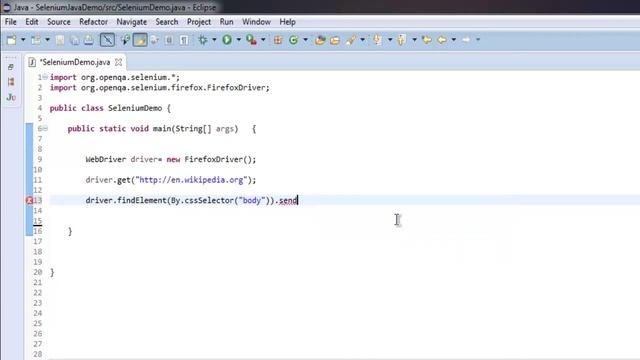640x360 pixels.
Task: Click the Next Annotation icon
Action: tap(378, 40)
